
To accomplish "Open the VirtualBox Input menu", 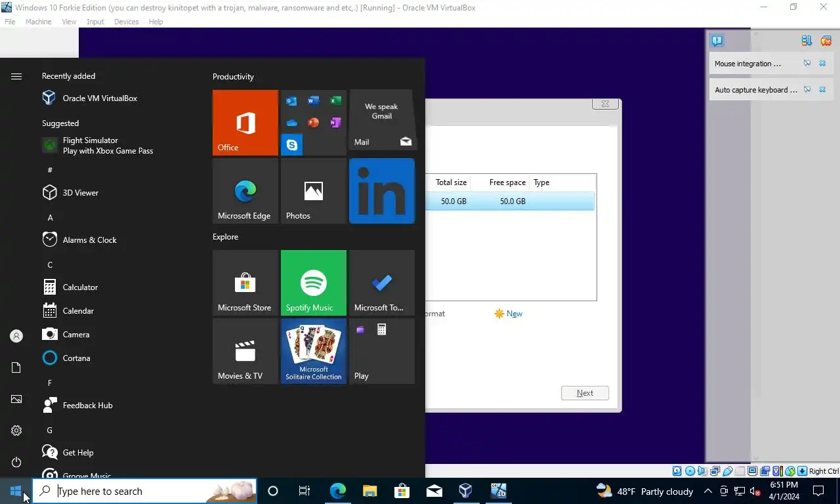I will click(95, 22).
